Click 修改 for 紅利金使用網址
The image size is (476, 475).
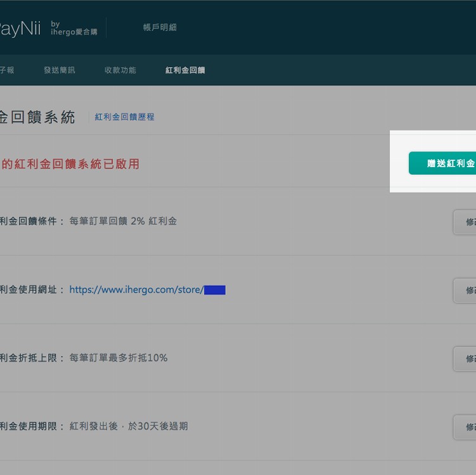tap(465, 291)
